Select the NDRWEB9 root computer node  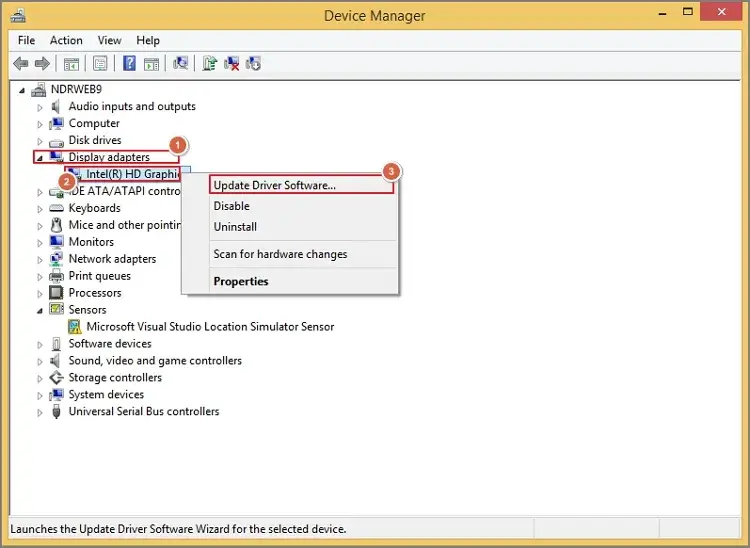(77, 89)
